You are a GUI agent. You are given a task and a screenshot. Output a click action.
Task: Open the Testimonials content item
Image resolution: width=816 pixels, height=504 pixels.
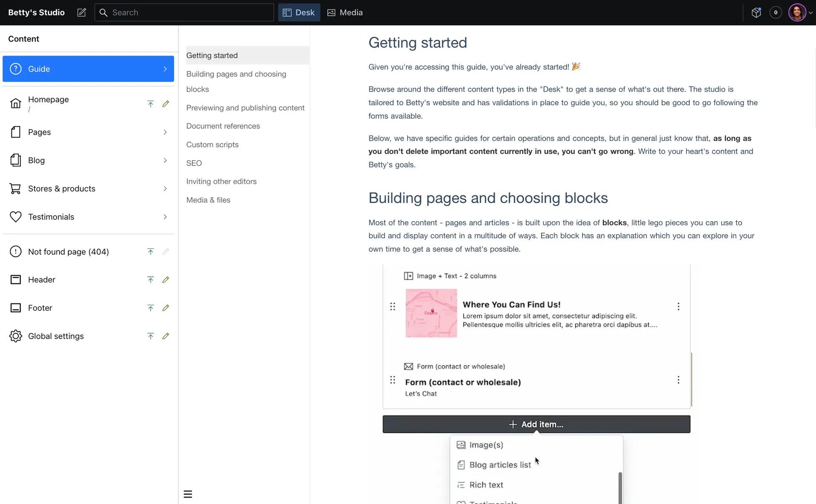click(51, 217)
